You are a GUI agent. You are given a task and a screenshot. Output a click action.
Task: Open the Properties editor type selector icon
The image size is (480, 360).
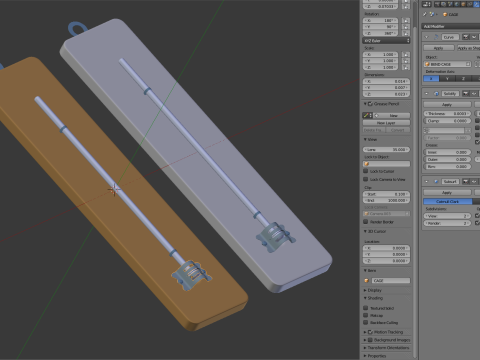[x=427, y=4]
